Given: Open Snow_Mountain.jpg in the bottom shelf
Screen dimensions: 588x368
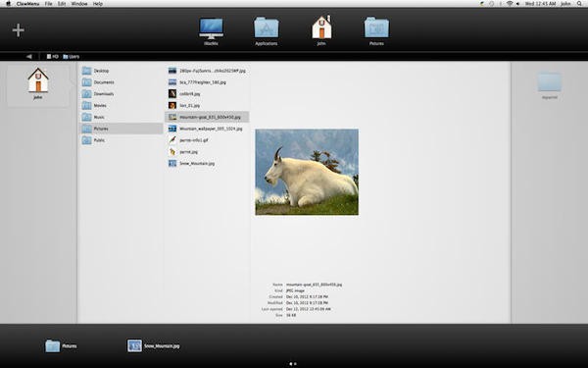Looking at the screenshot, I should click(x=154, y=345).
